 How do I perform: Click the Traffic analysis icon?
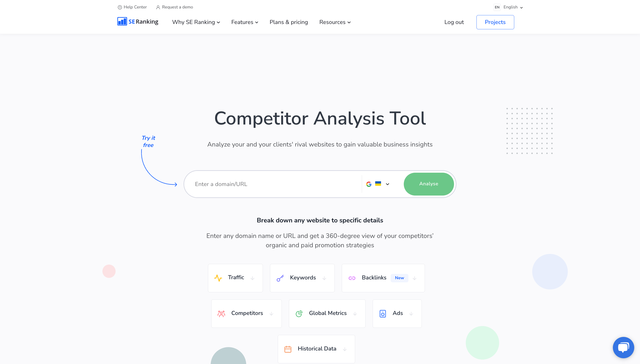[x=218, y=277]
